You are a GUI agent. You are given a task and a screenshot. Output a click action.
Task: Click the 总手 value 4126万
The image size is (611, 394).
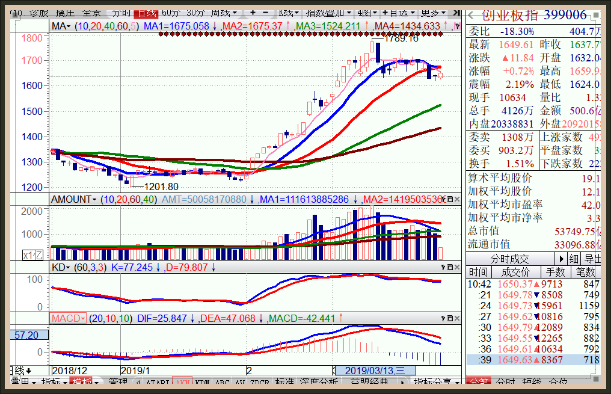pos(517,111)
